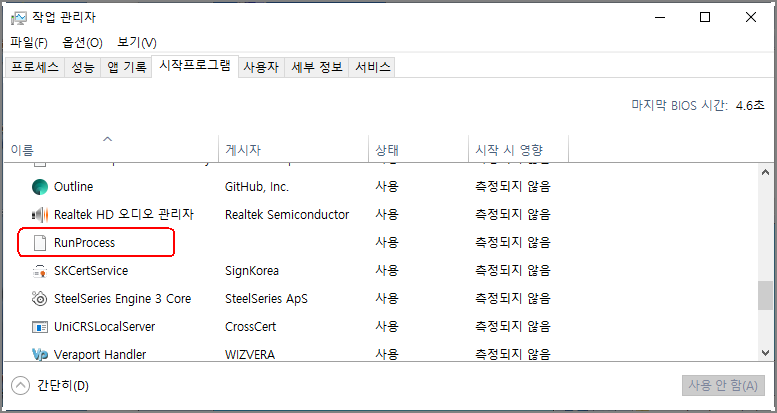Close the Task Manager window
Viewport: 777px width, 413px height.
pyautogui.click(x=750, y=17)
